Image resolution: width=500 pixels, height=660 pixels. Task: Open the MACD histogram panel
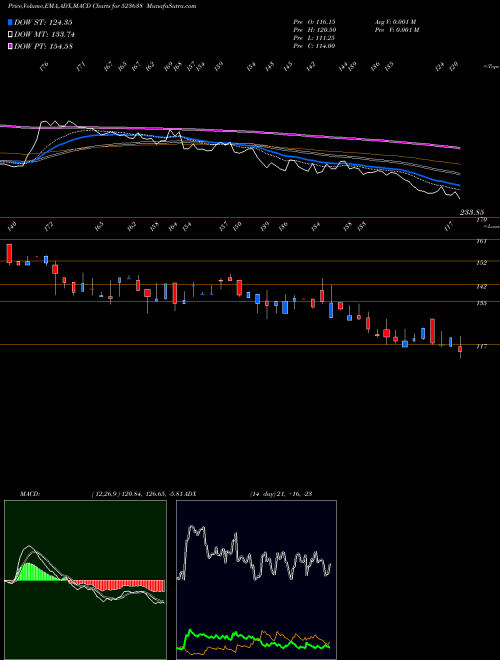pos(85,580)
